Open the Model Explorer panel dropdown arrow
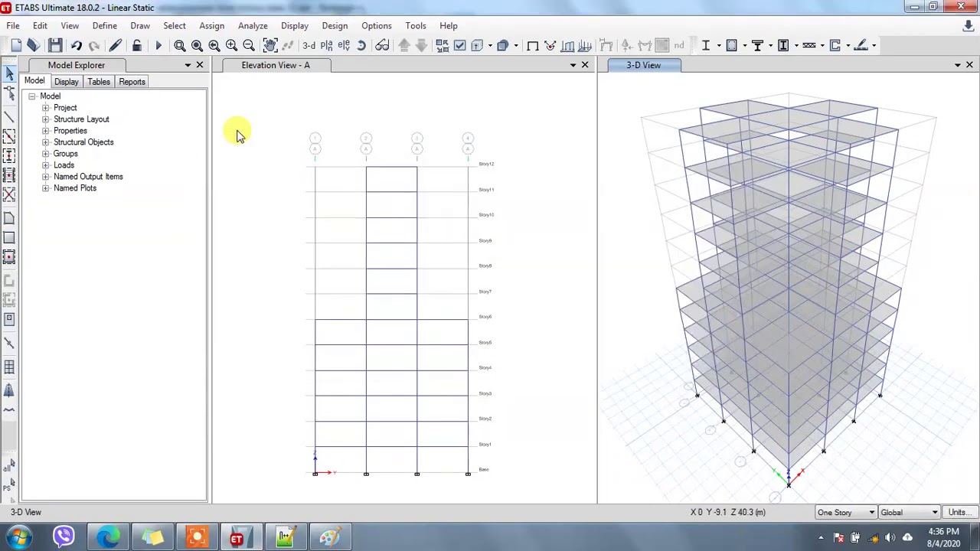This screenshot has width=980, height=551. 188,65
